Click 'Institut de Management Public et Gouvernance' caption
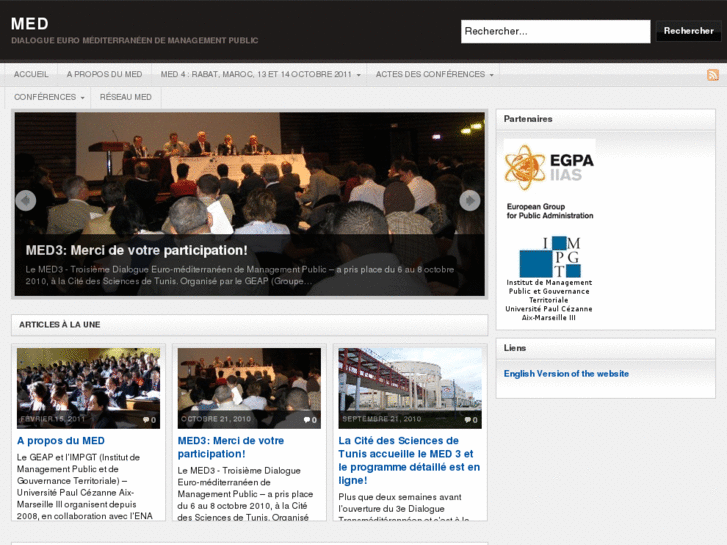Viewport: 727px width, 545px height. [549, 300]
